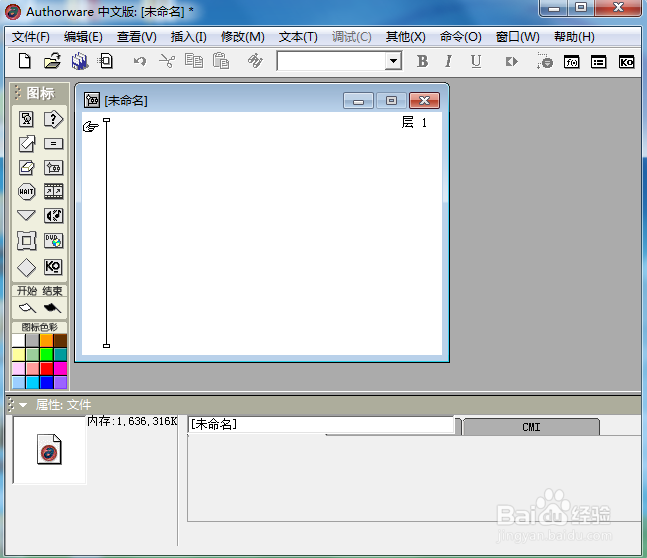This screenshot has width=647, height=558.
Task: Open the 文件(F) menu
Action: pyautogui.click(x=31, y=37)
